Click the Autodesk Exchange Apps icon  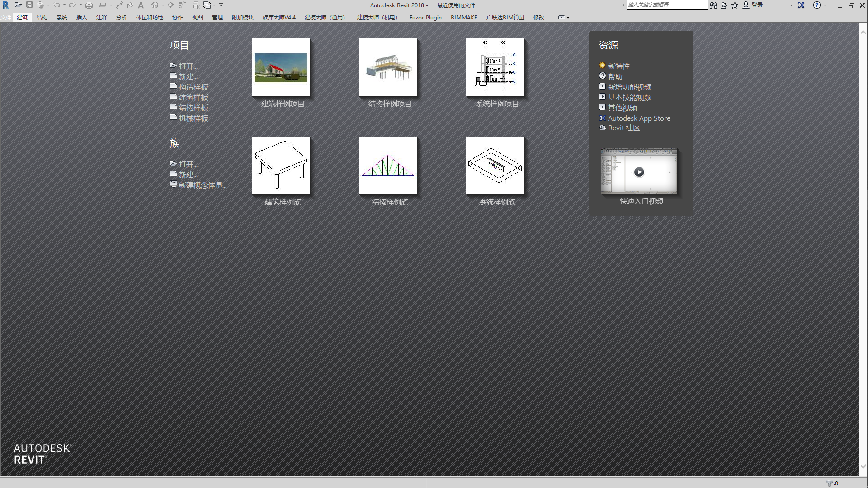coord(801,5)
